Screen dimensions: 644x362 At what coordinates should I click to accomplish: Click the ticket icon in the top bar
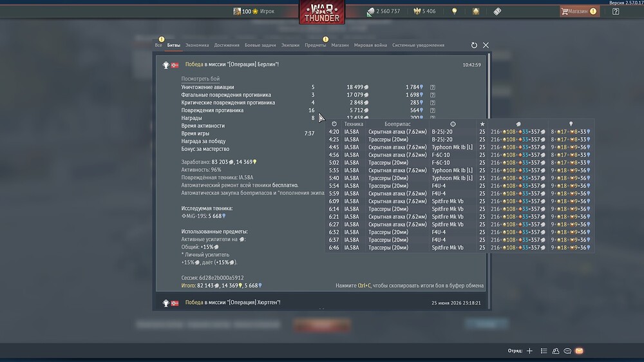tap(497, 12)
